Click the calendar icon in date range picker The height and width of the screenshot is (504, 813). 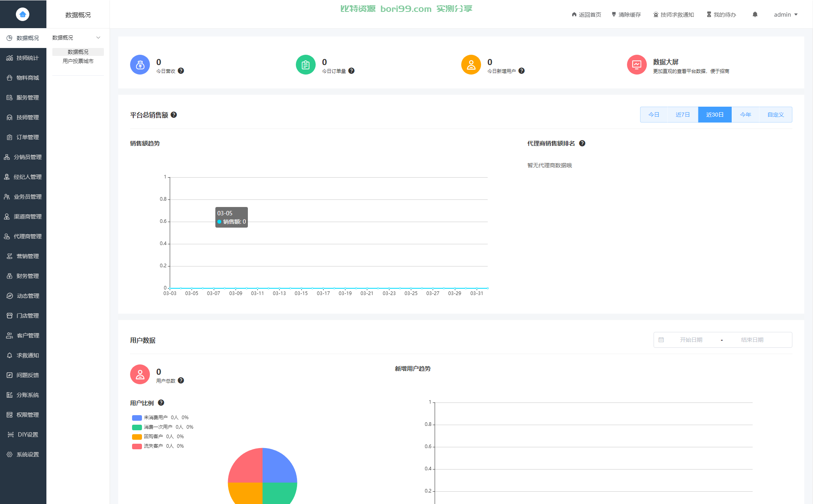661,340
